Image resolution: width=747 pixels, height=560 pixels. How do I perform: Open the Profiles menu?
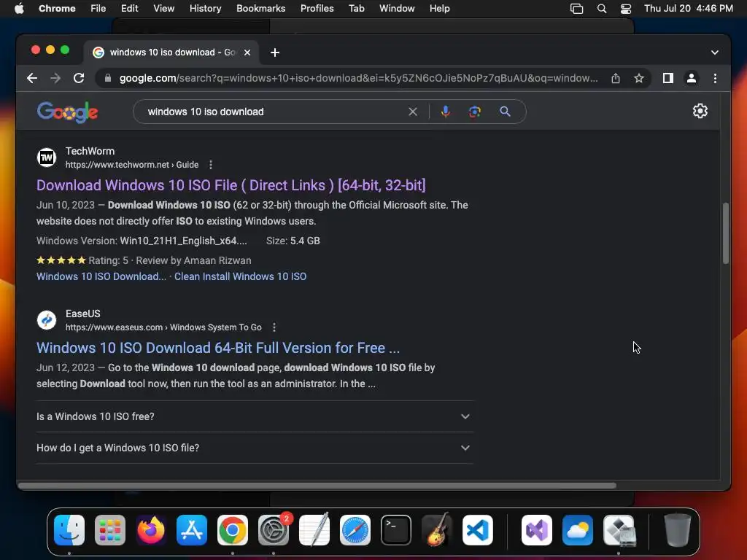[317, 9]
